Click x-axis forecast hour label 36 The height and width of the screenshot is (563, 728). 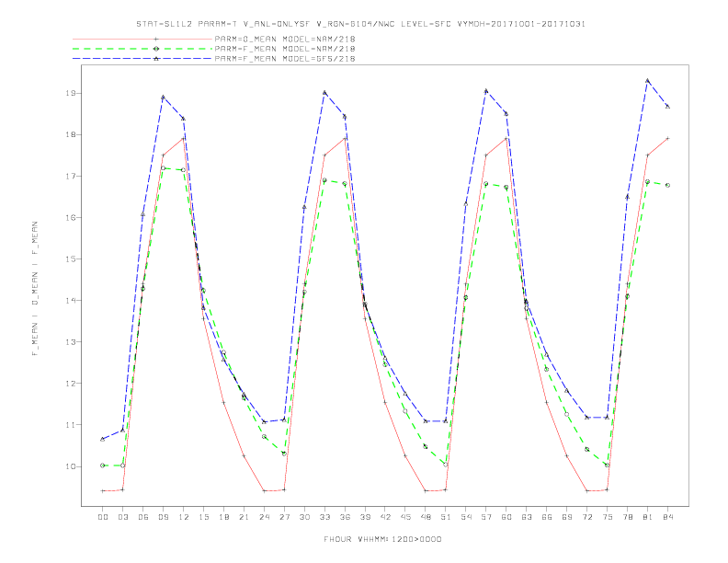[x=345, y=517]
